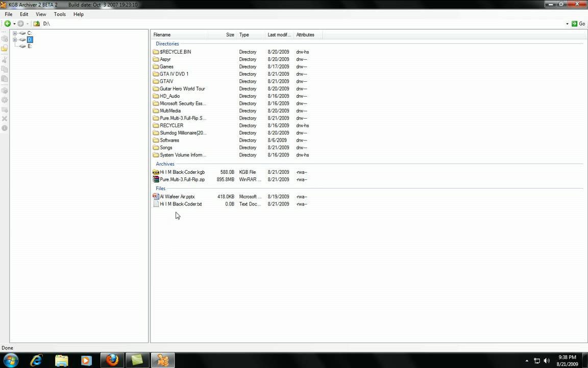
Task: Switch to Firefox on the taskbar
Action: point(112,360)
